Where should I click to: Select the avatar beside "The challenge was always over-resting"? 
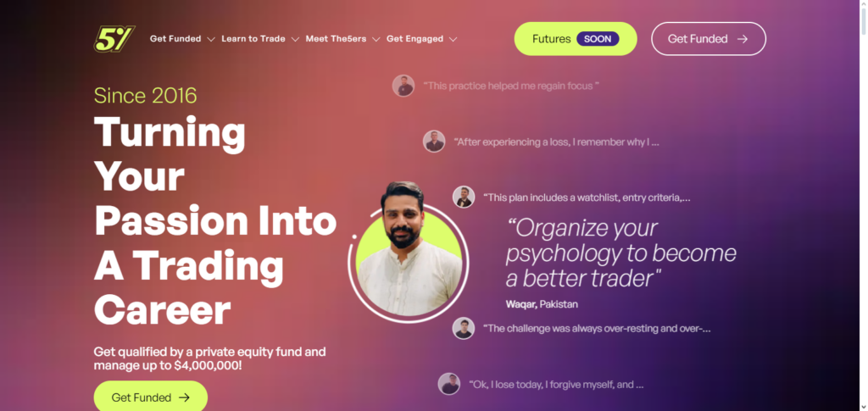coord(464,328)
